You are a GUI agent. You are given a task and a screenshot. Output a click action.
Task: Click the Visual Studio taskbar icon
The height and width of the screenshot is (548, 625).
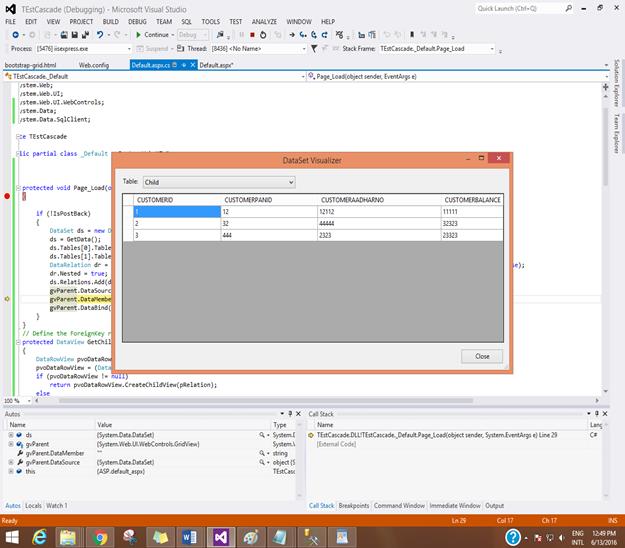click(219, 537)
